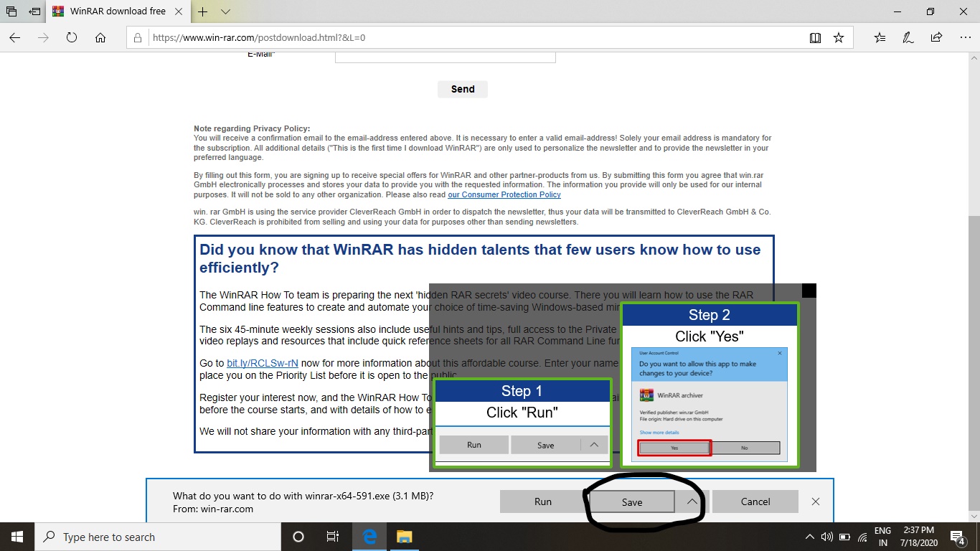Open the Windows Start menu
This screenshot has width=980, height=551.
tap(17, 537)
